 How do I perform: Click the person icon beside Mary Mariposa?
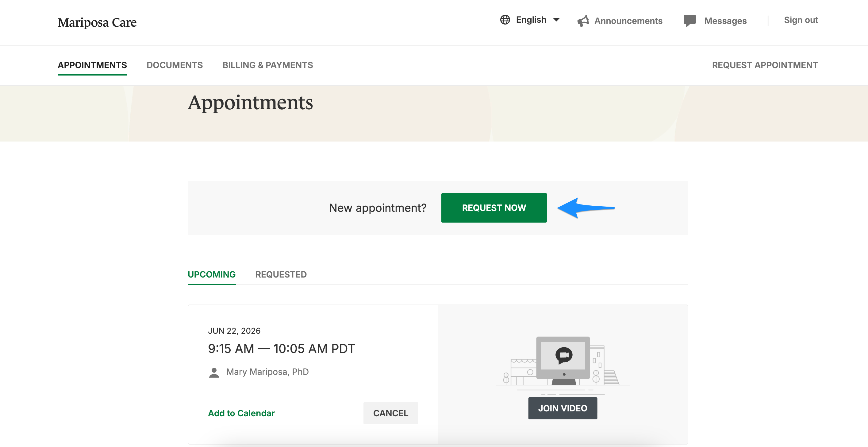pyautogui.click(x=214, y=372)
